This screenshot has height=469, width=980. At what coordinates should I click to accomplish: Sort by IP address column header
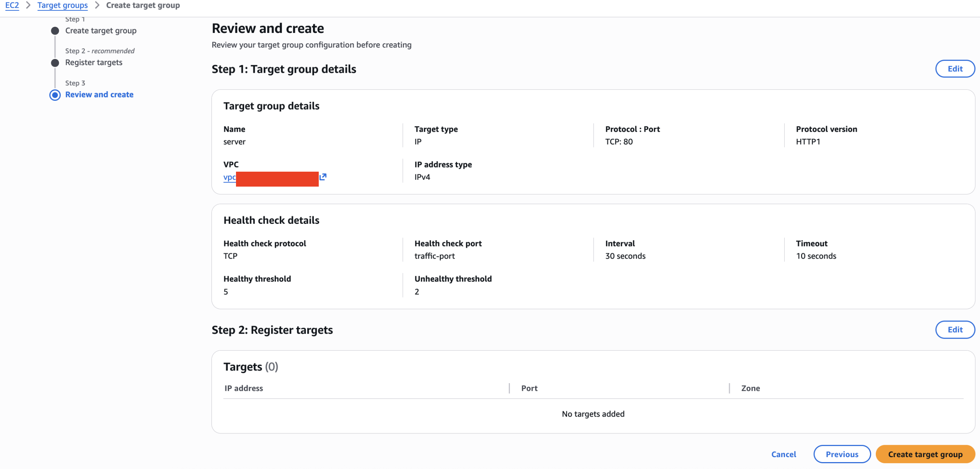(x=244, y=389)
